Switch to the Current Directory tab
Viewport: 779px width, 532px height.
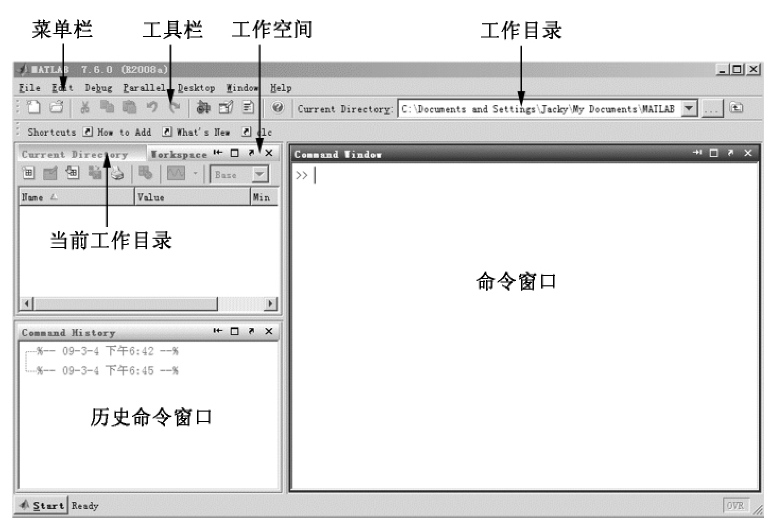(x=74, y=154)
